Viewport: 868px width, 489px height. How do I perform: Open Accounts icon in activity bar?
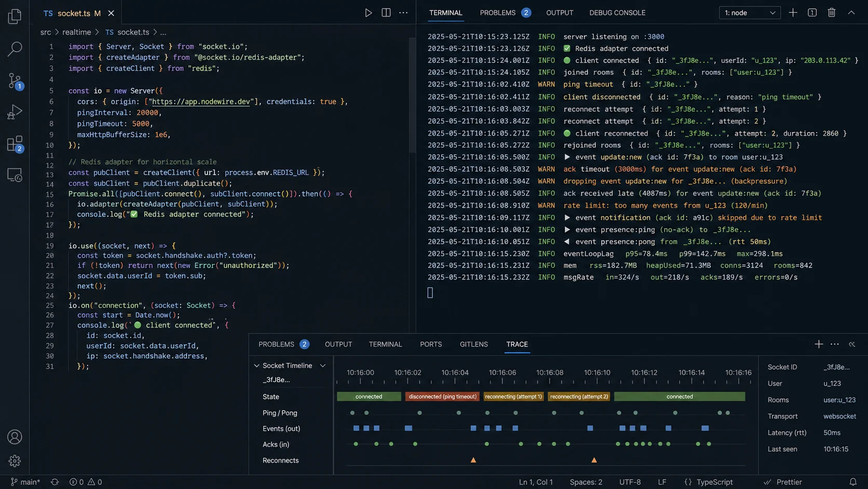click(x=15, y=437)
